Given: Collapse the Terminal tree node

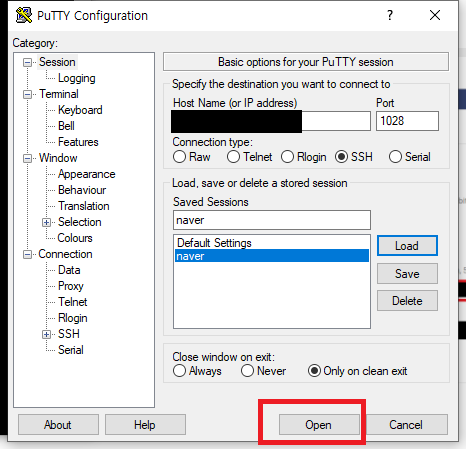Looking at the screenshot, I should 28,94.
